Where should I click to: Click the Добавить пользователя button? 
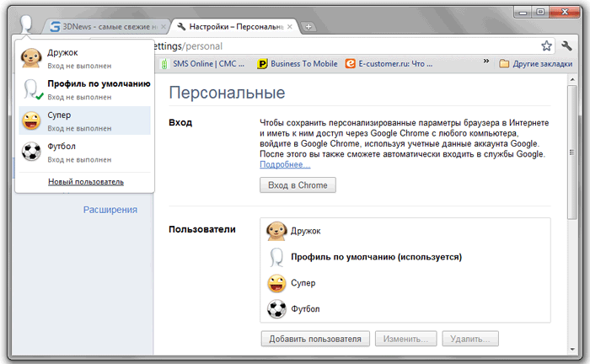(315, 339)
